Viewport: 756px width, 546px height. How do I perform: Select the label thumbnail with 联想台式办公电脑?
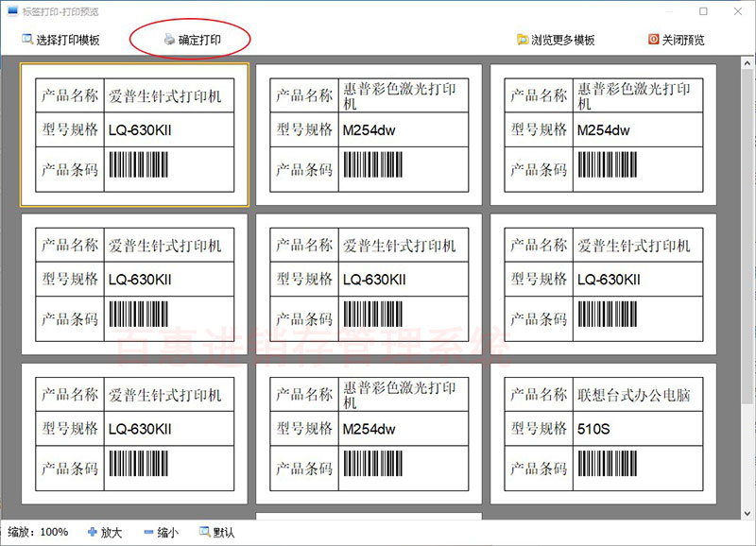pos(603,434)
